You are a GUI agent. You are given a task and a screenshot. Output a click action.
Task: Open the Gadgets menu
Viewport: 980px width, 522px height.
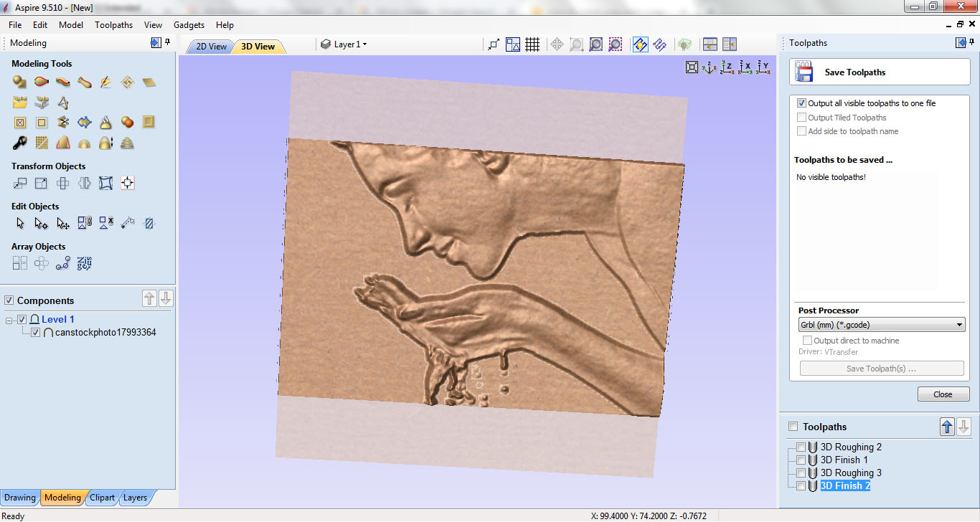(x=189, y=24)
